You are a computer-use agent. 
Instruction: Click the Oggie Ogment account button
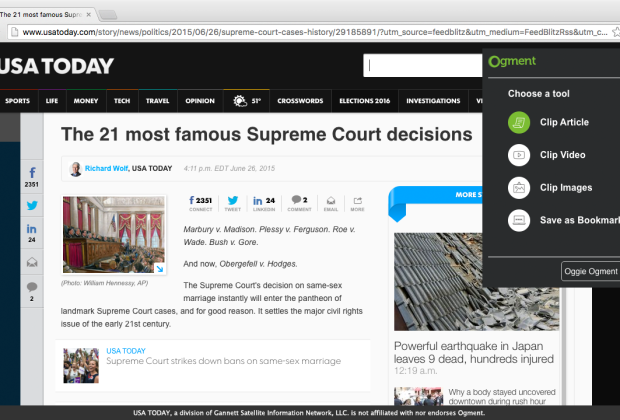pos(590,271)
